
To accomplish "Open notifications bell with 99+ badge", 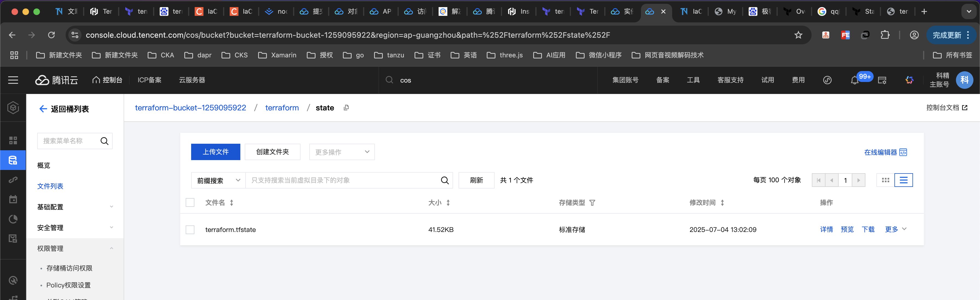I will (854, 80).
